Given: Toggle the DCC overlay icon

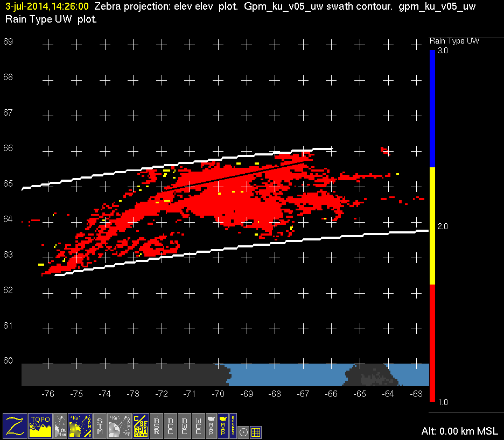Looking at the screenshot, I should pos(170,425).
